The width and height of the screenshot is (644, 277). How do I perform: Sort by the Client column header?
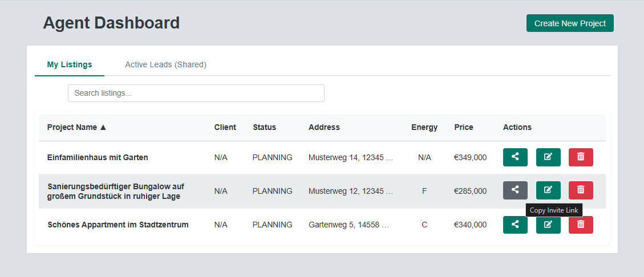(x=225, y=127)
